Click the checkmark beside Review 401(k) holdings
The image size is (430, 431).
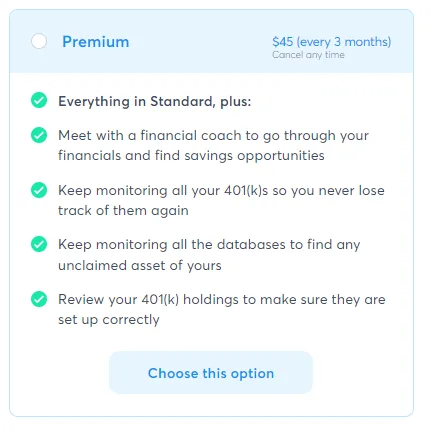(39, 299)
